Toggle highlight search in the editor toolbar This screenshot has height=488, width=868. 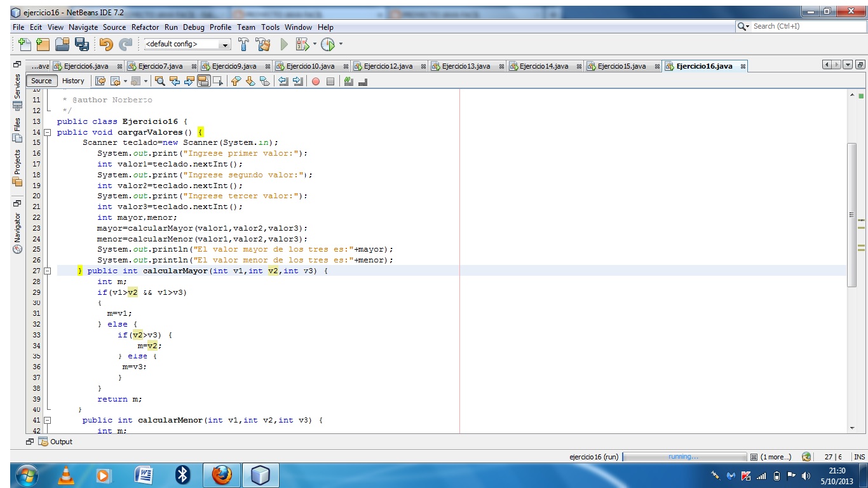tap(202, 81)
